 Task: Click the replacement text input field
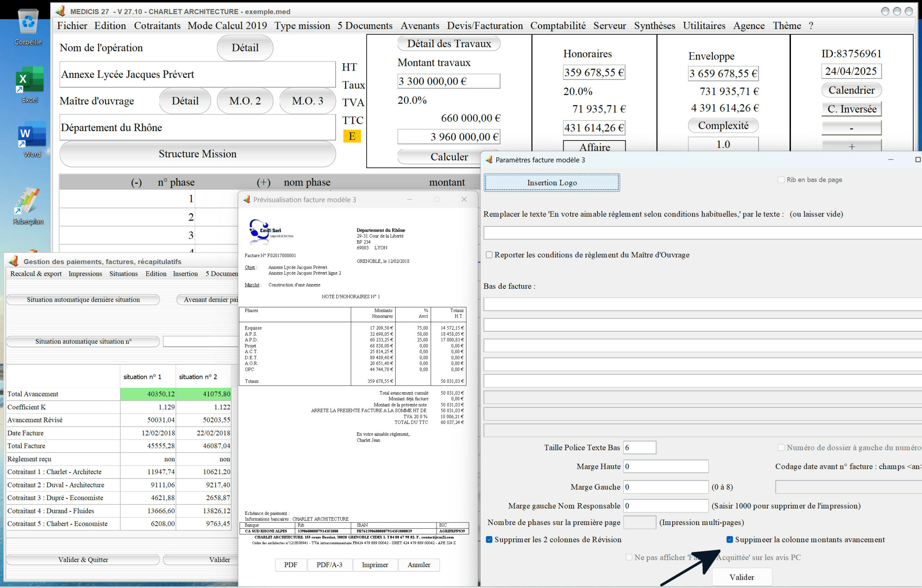tap(703, 233)
